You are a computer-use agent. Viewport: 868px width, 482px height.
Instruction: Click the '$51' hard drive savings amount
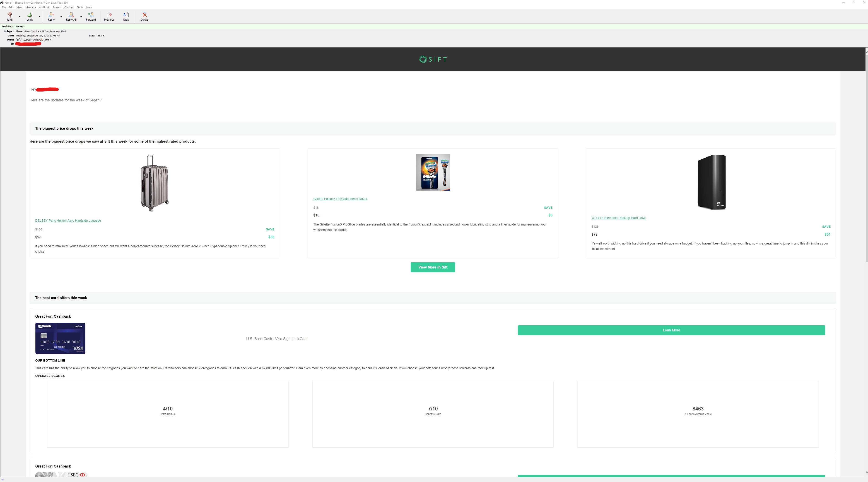827,234
